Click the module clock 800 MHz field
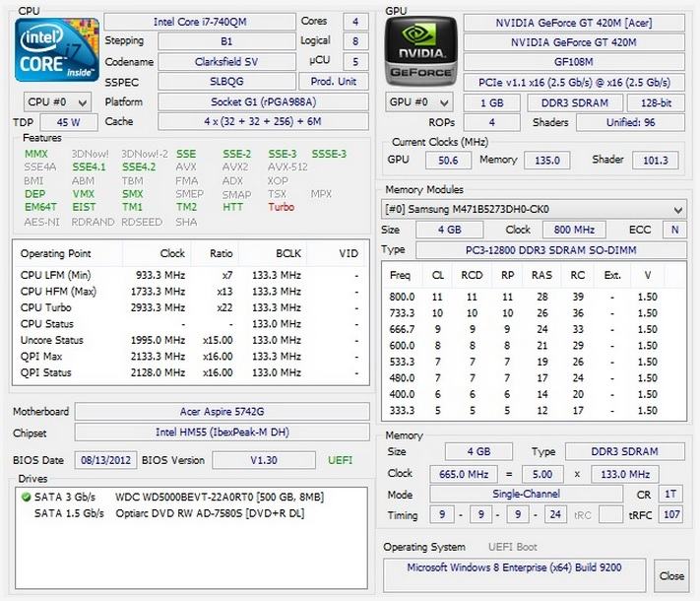This screenshot has width=700, height=601. point(574,230)
